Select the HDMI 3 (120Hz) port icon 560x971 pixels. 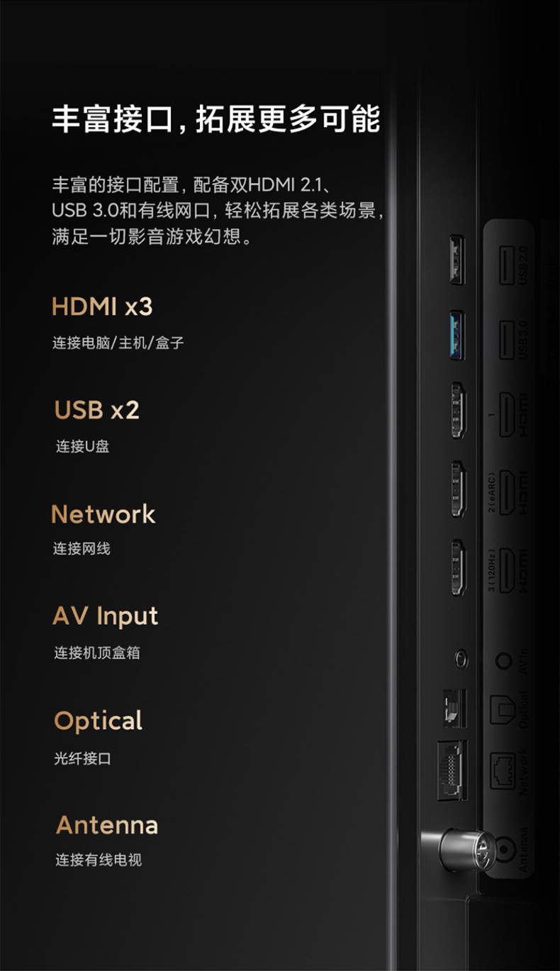(x=508, y=570)
